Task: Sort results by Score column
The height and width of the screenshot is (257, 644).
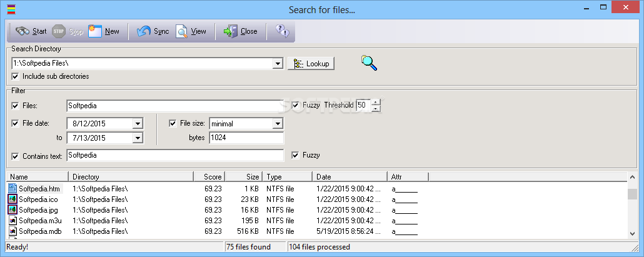Action: 209,177
